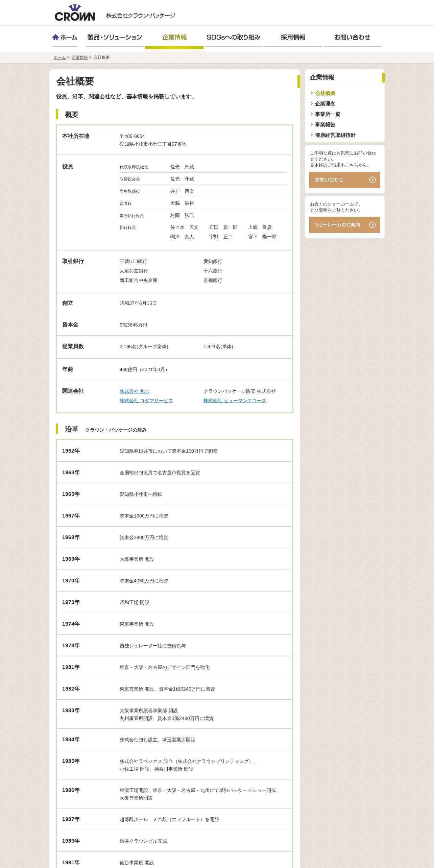
Task: Open sidebar link 事業報告
Action: 325,125
